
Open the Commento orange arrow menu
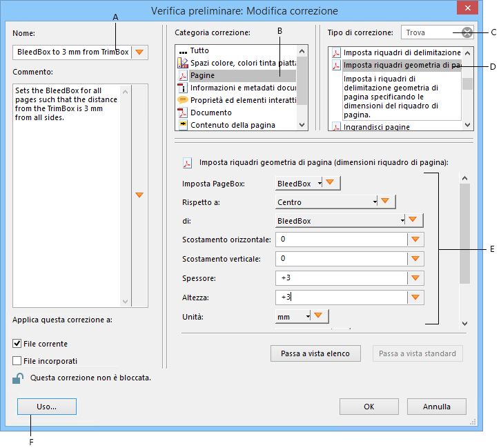pos(139,195)
